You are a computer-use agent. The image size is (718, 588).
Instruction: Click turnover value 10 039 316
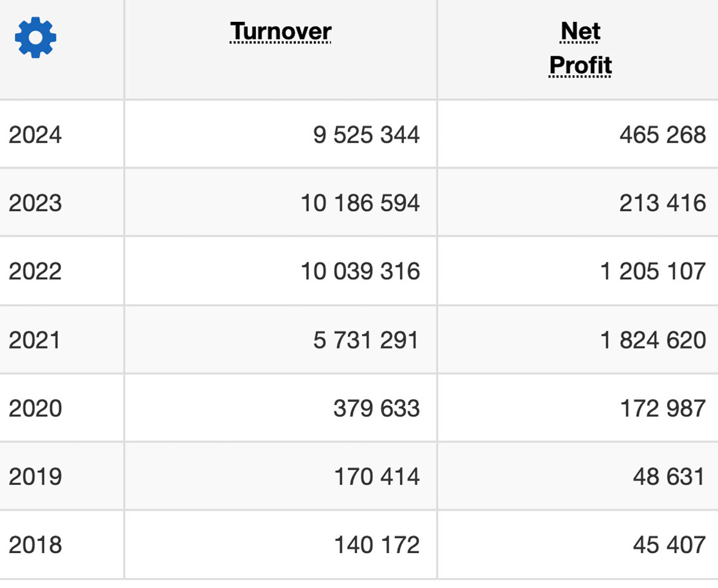coord(360,272)
